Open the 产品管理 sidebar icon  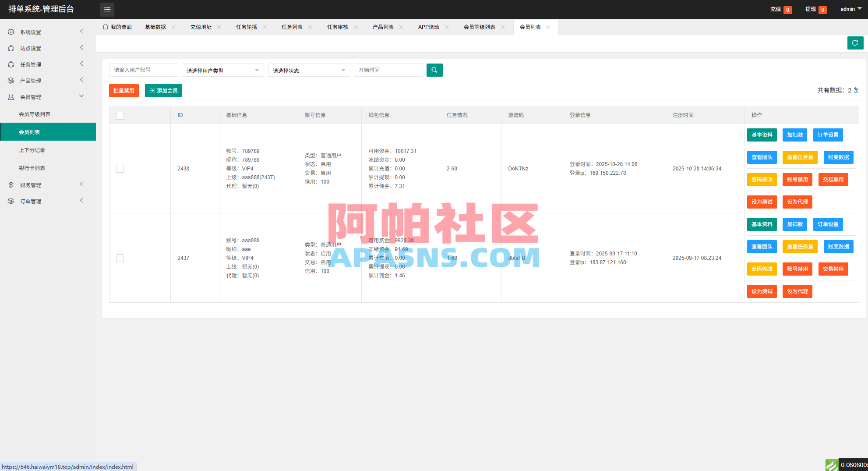11,80
